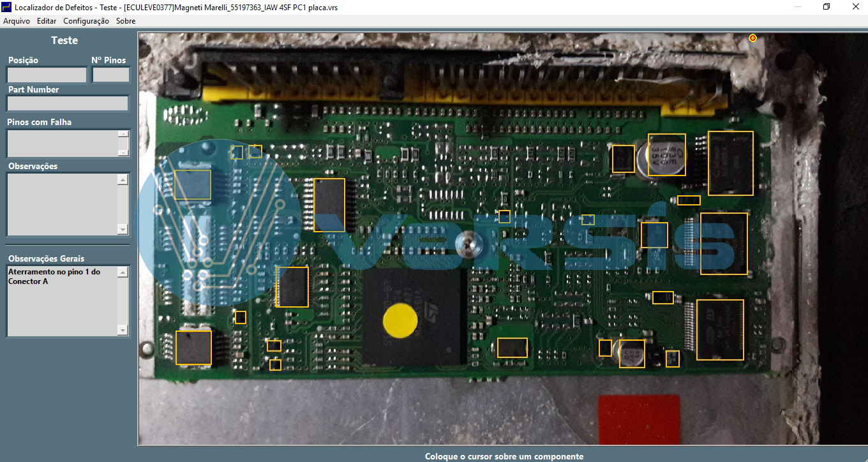Image resolution: width=868 pixels, height=462 pixels.
Task: Select small boxed part right of the small bottom capacitor
Action: click(673, 359)
